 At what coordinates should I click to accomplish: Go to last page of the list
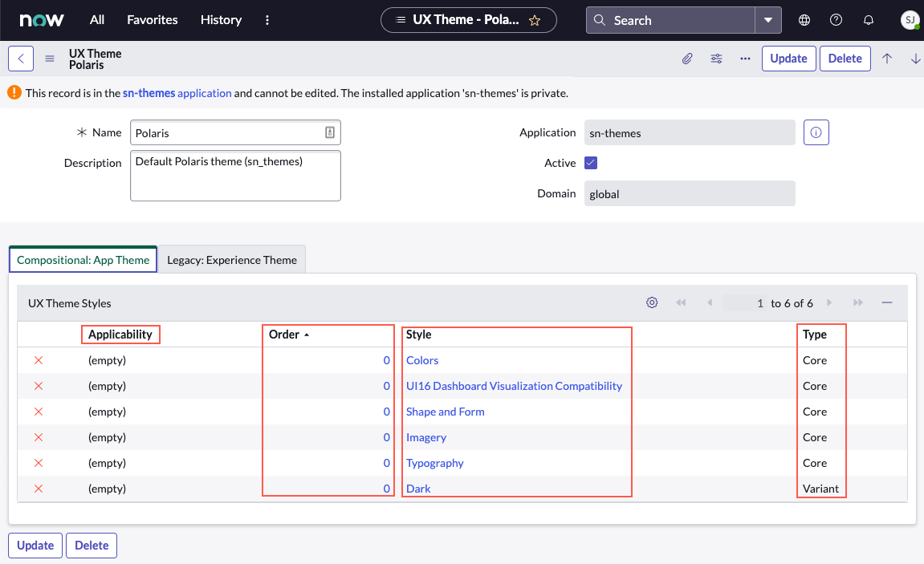pos(858,302)
